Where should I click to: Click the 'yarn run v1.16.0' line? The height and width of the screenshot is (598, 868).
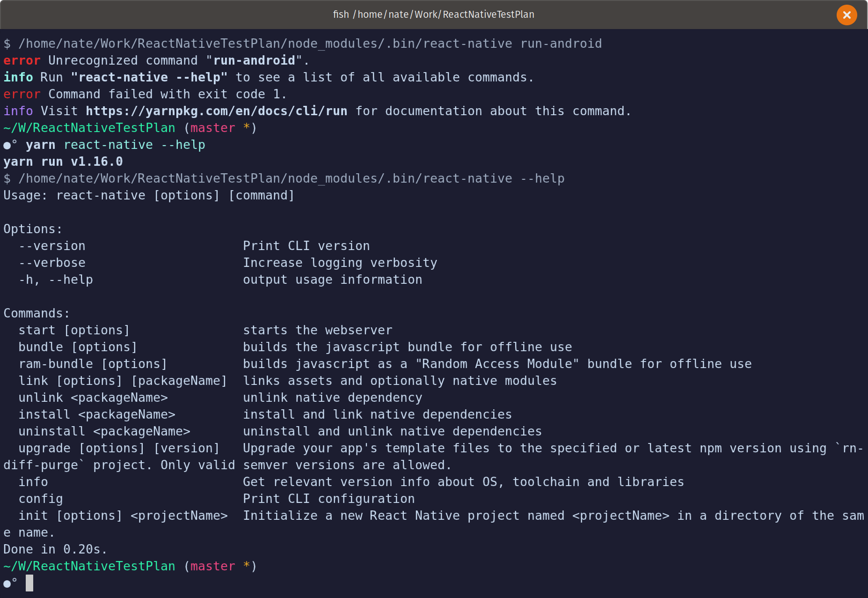63,162
